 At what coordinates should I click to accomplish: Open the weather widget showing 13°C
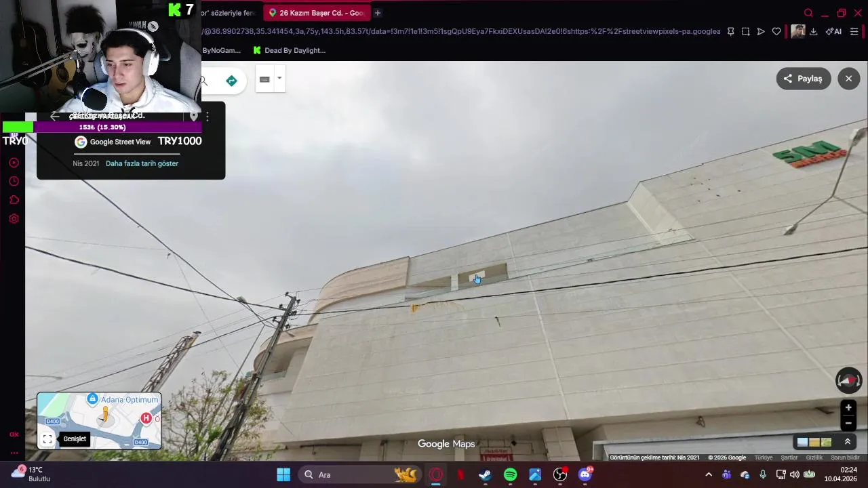31,474
